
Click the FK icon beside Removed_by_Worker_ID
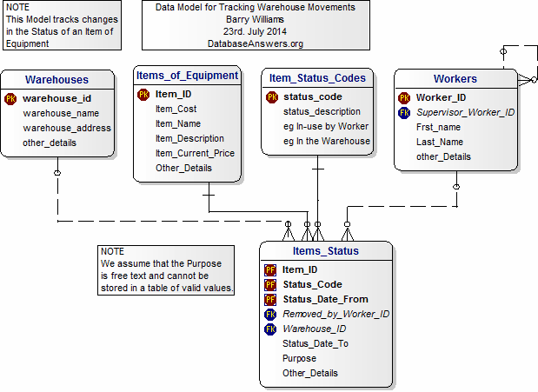(x=270, y=315)
